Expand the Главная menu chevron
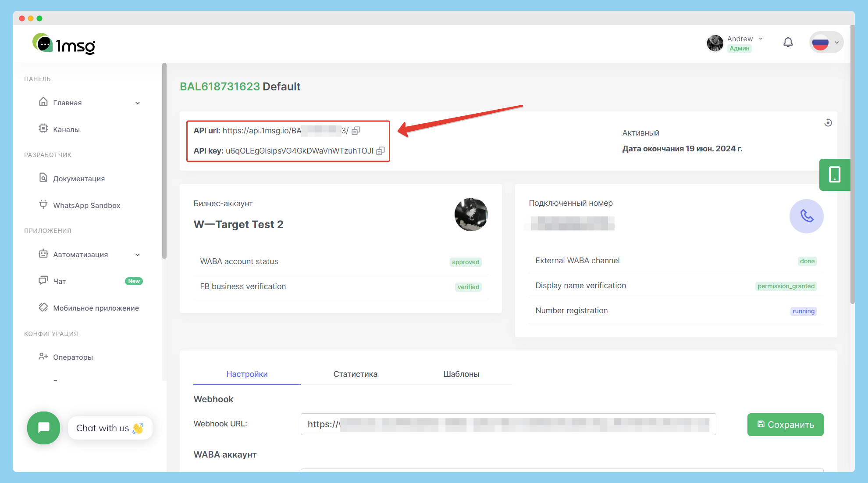The width and height of the screenshot is (868, 483). 138,103
